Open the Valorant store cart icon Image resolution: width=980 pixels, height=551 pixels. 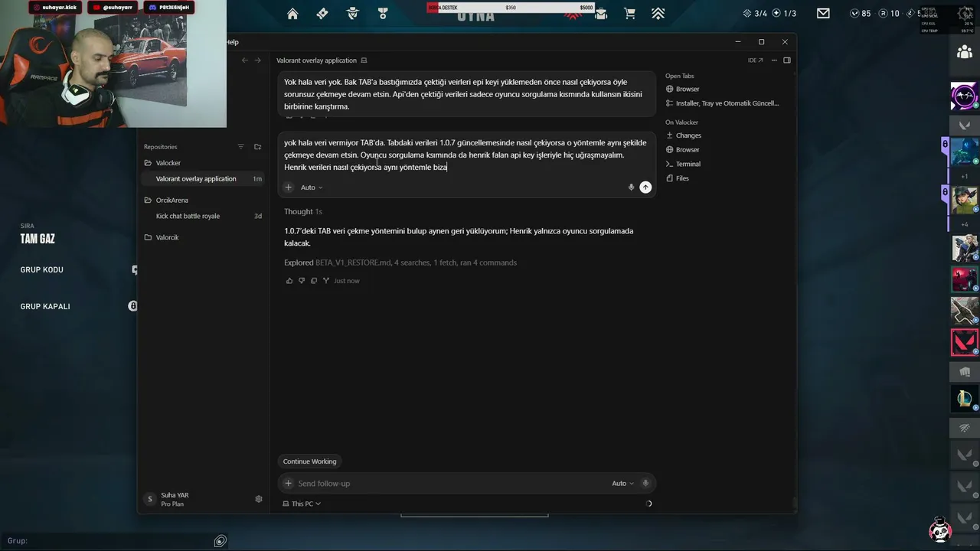pos(629,13)
